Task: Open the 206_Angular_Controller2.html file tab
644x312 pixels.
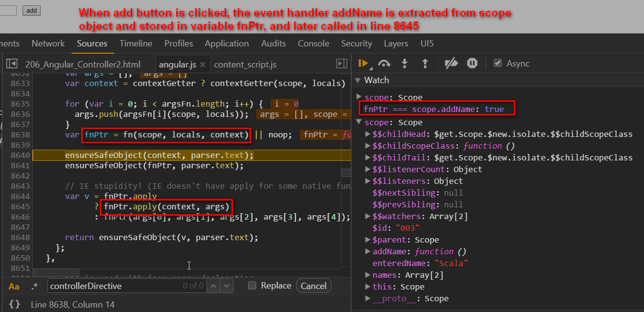Action: coord(83,65)
